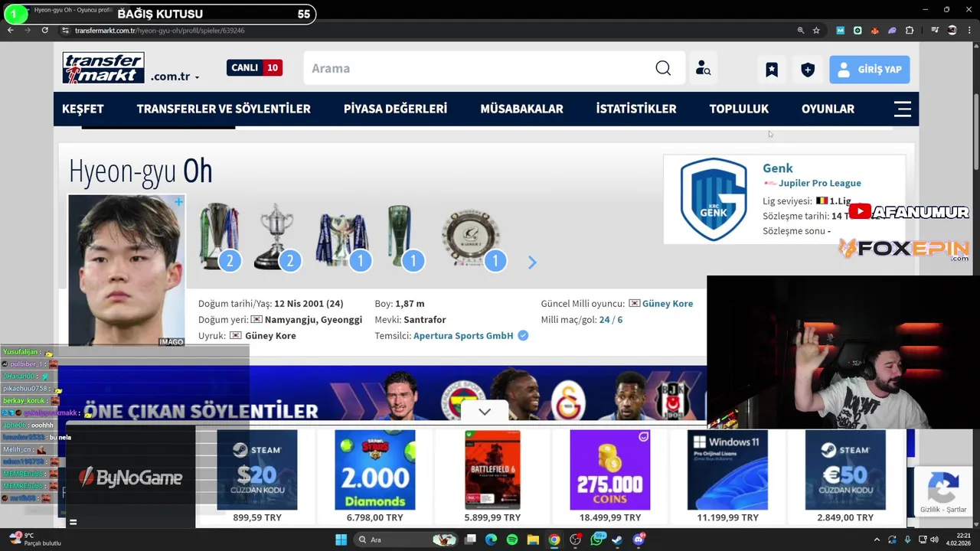Viewport: 980px width, 551px height.
Task: Click the first trophy with badge 2
Action: click(220, 236)
